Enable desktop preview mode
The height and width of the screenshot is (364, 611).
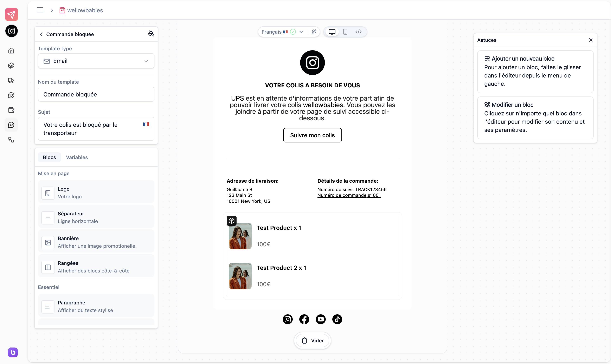point(332,32)
